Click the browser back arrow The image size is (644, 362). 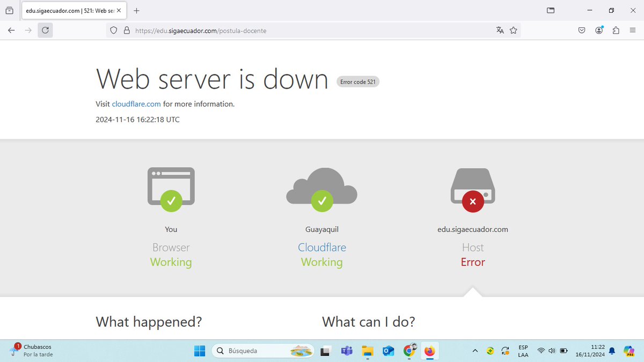point(11,31)
